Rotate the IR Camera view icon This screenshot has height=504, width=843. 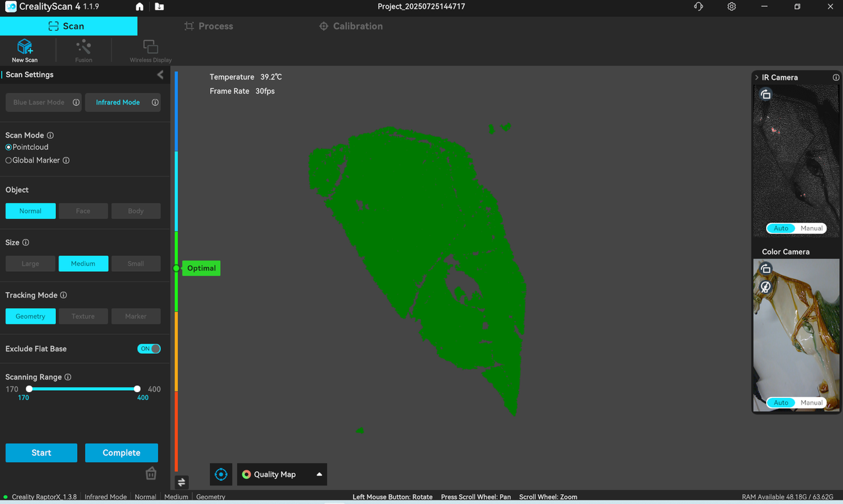click(765, 95)
